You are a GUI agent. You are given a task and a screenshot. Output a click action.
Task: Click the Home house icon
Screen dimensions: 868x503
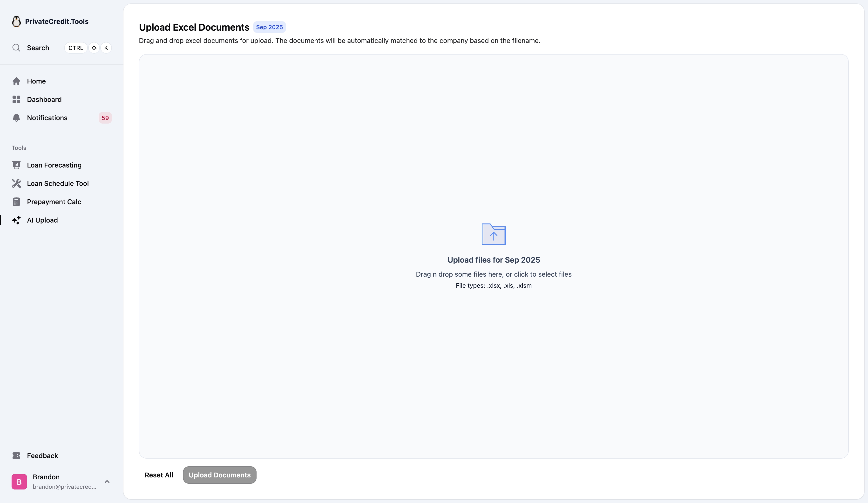pos(16,81)
